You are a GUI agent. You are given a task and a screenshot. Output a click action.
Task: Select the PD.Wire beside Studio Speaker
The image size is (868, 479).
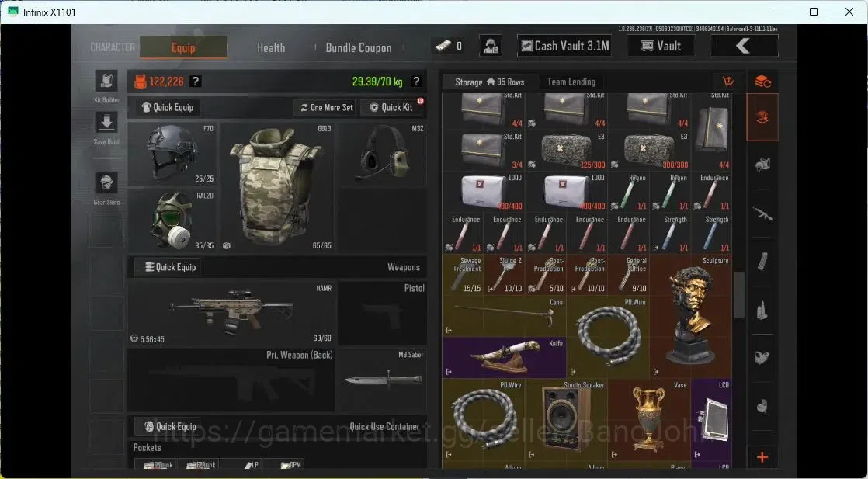point(483,420)
